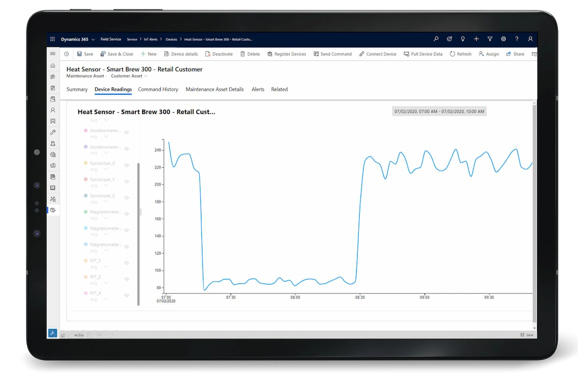Open the Command History tab
This screenshot has height=385, width=588.
click(158, 89)
